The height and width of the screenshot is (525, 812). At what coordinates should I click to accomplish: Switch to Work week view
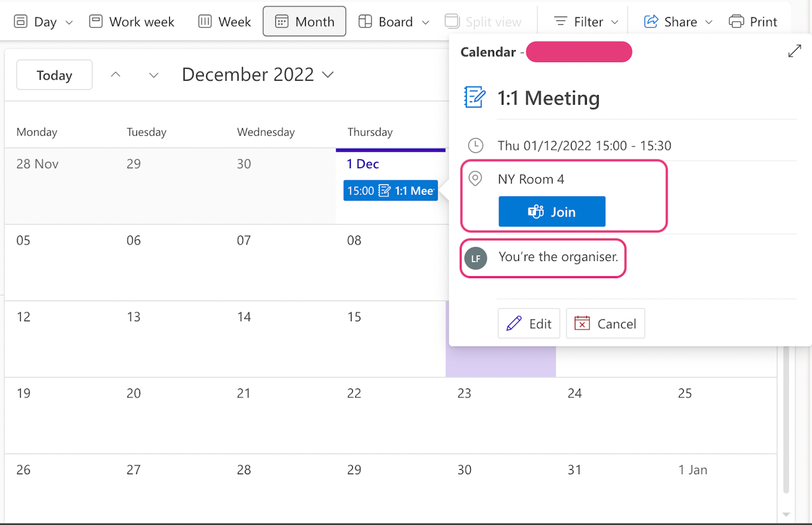[132, 22]
